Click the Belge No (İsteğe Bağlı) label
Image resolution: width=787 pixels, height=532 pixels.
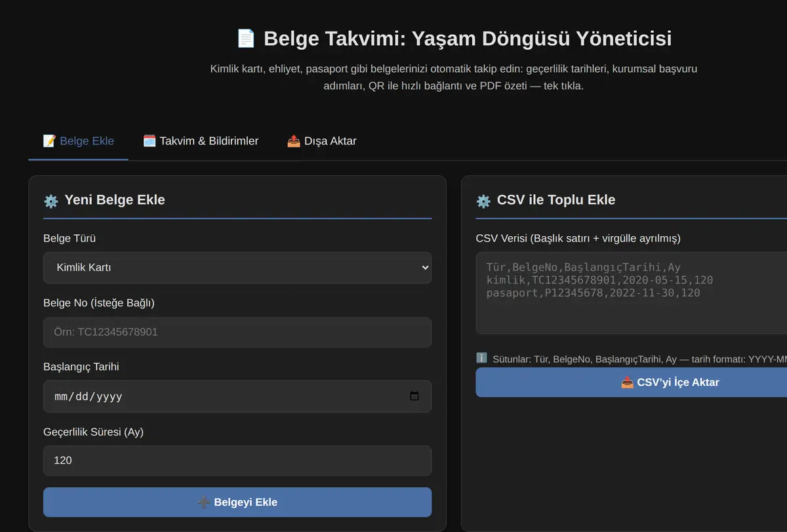[99, 302]
